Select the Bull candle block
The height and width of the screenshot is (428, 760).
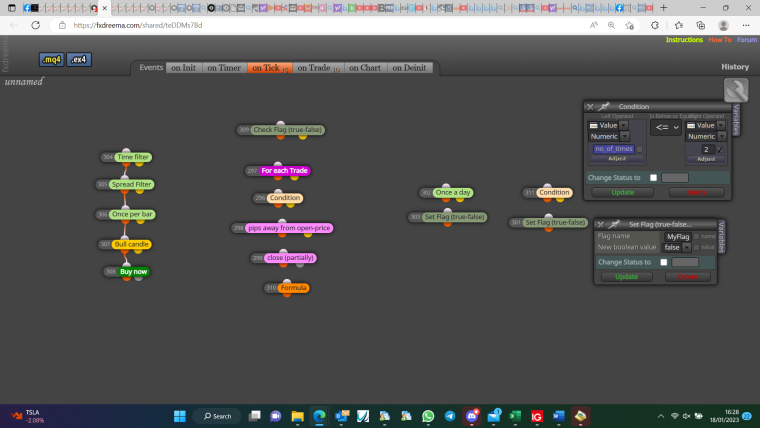coord(131,244)
